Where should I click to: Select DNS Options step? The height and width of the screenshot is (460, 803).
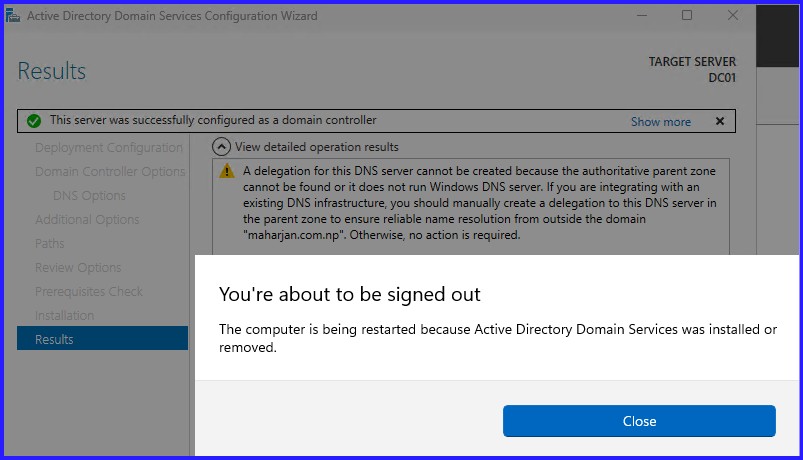point(89,196)
